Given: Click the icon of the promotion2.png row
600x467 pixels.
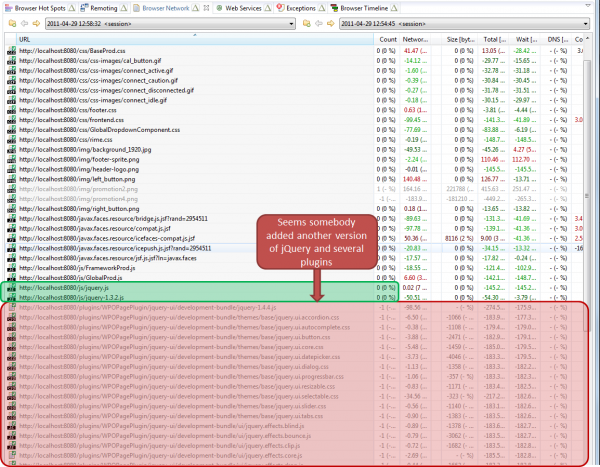Looking at the screenshot, I should tap(11, 189).
